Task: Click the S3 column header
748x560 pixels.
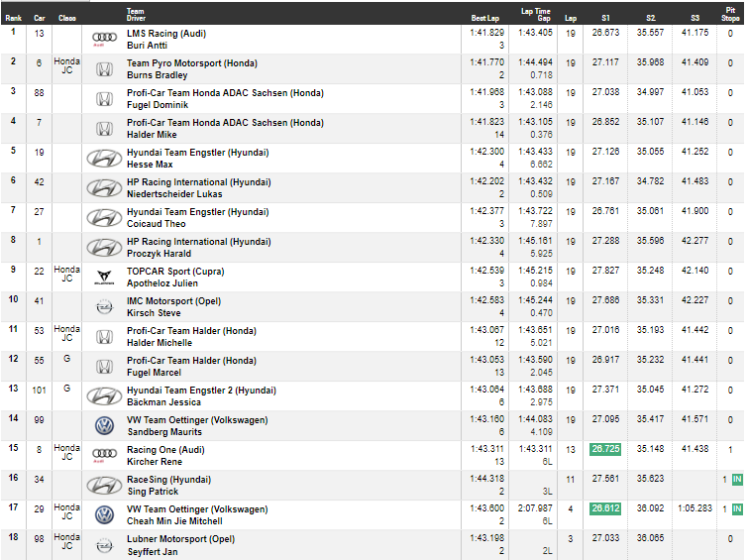Action: tap(695, 18)
